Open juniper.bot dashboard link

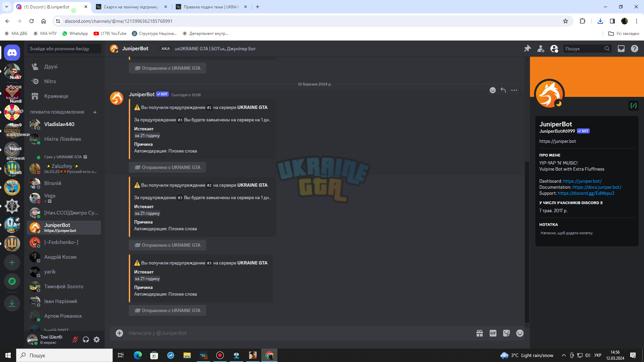[582, 181]
